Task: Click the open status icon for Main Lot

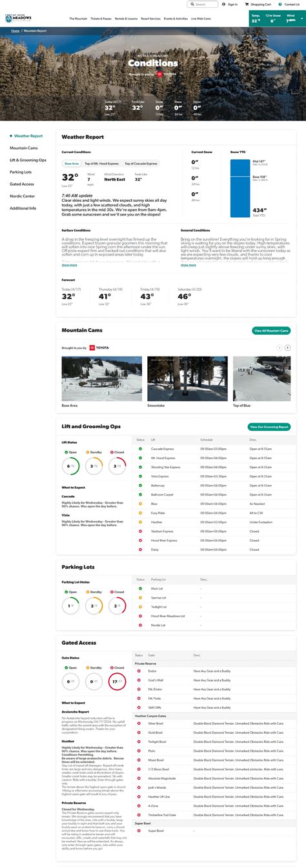Action: [139, 588]
